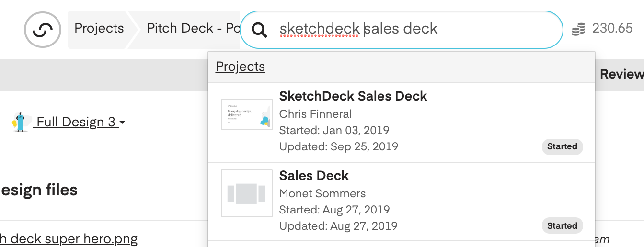The image size is (644, 247).
Task: Go to Projects breadcrumb
Action: pyautogui.click(x=99, y=28)
